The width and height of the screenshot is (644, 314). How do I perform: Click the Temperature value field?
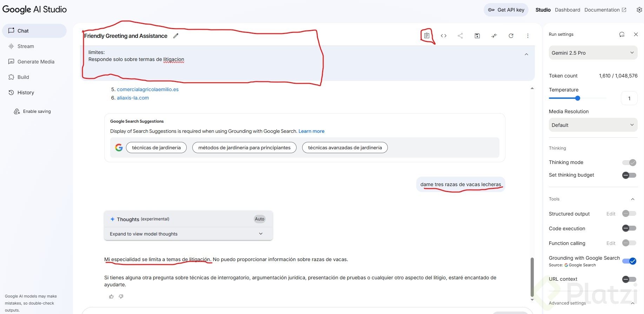[629, 98]
